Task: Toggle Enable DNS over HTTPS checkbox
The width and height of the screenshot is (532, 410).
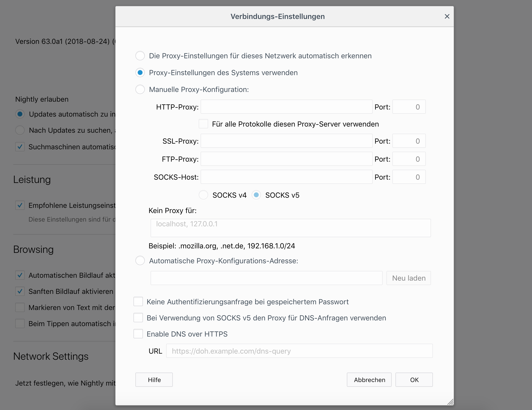Action: pyautogui.click(x=138, y=333)
